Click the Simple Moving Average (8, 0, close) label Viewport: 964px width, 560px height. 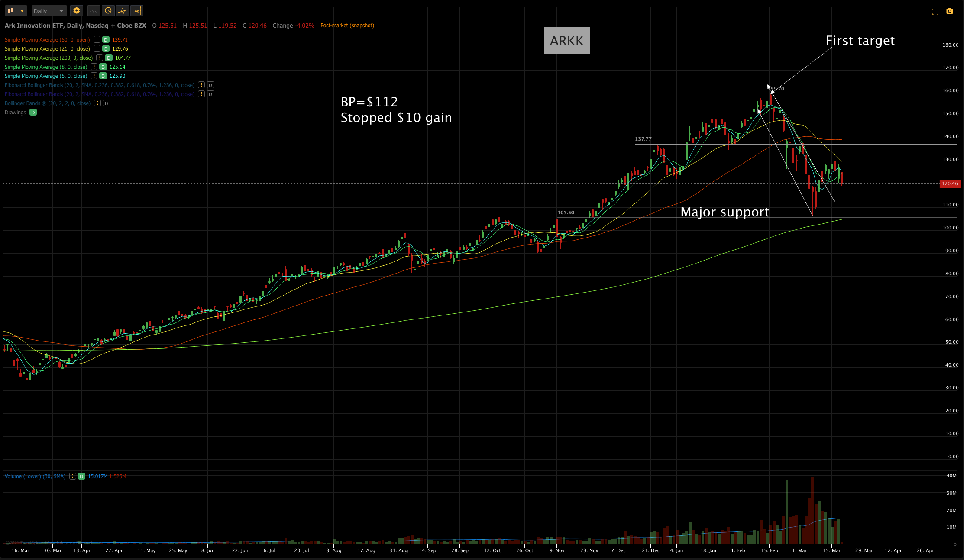(x=46, y=67)
